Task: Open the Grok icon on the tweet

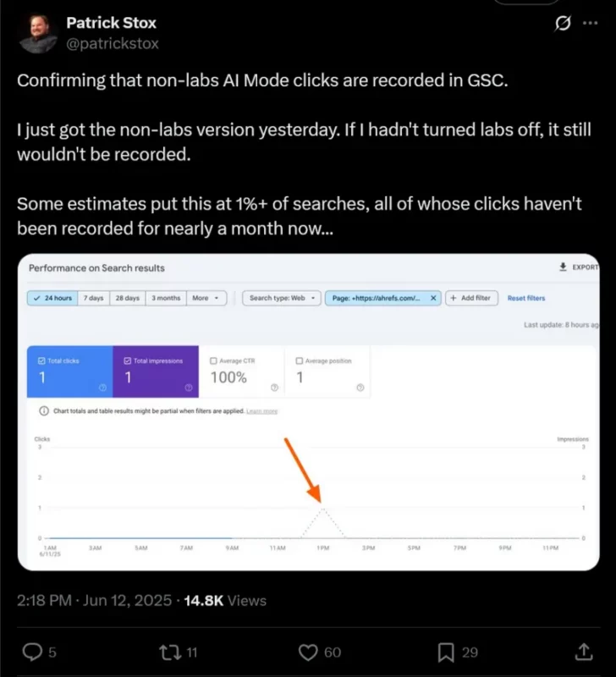Action: coord(563,23)
